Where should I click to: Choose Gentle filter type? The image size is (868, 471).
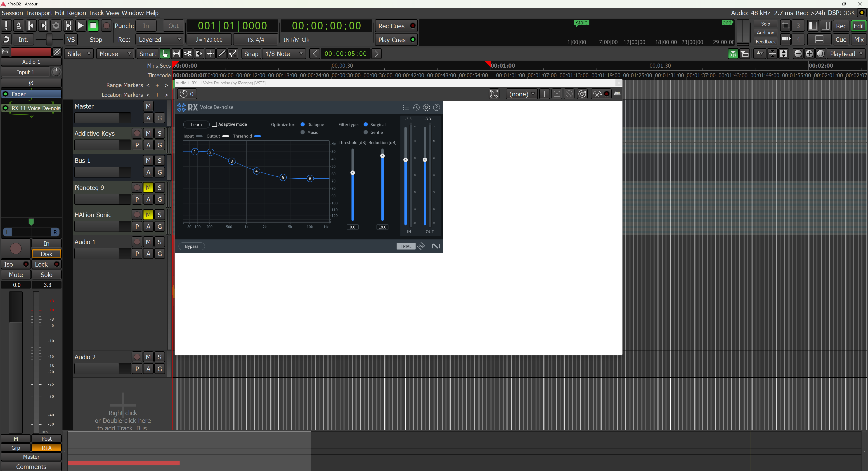(366, 133)
